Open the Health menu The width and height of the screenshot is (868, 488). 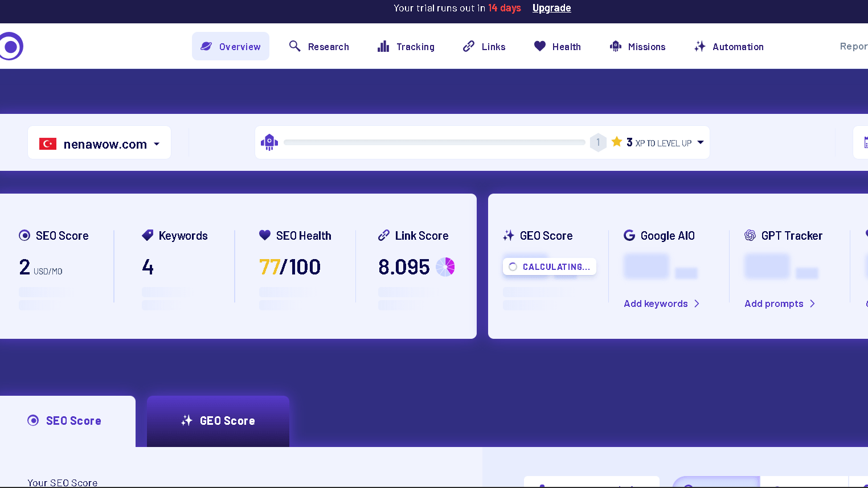557,46
